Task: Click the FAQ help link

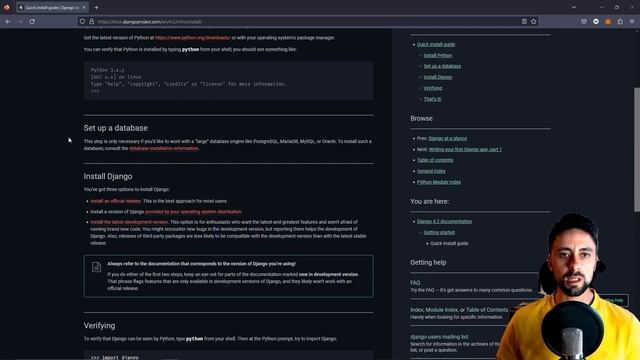Action: 415,282
